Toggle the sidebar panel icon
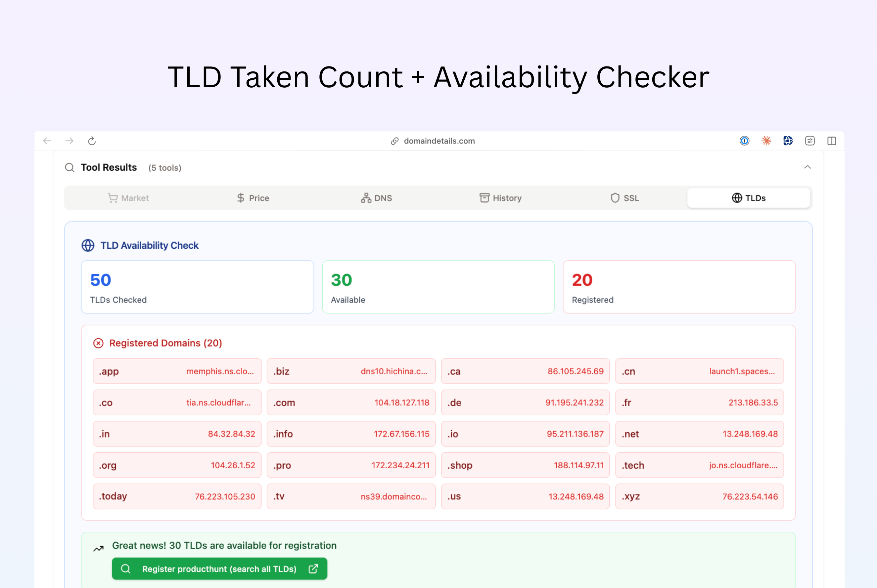Viewport: 877px width, 588px height. point(831,141)
